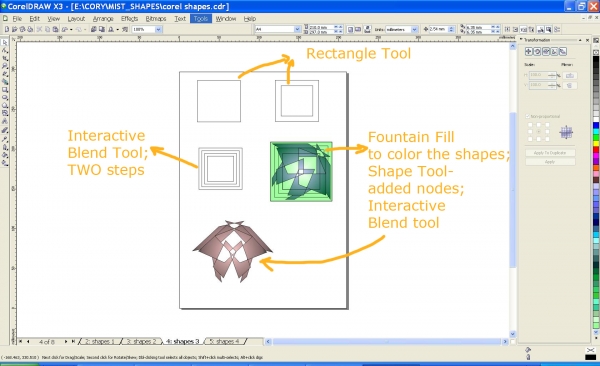Open the Bitmaps menu
The height and width of the screenshot is (366, 600).
click(x=156, y=18)
